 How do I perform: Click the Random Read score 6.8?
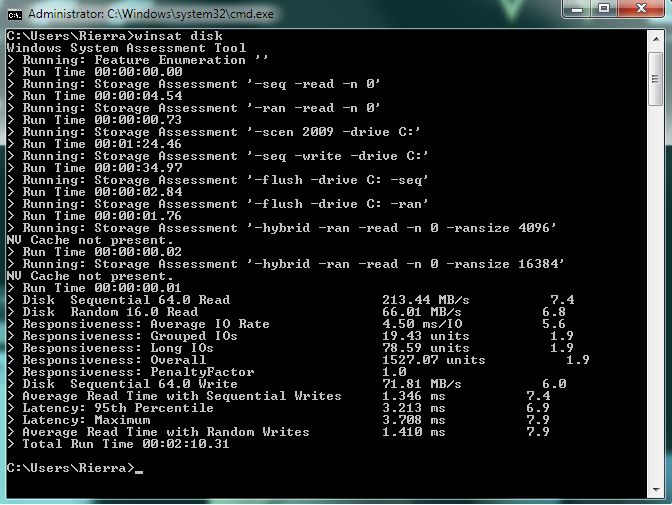554,312
